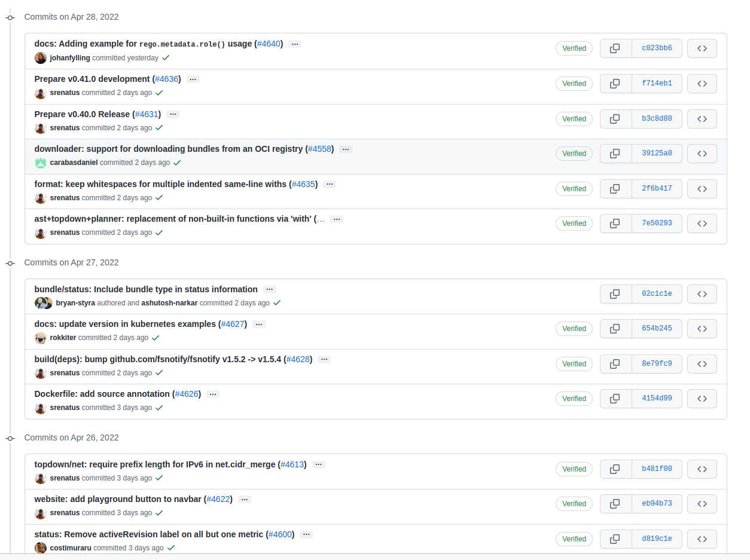Open code view for commit b3c8d80
Image resolution: width=750 pixels, height=560 pixels.
click(x=702, y=119)
